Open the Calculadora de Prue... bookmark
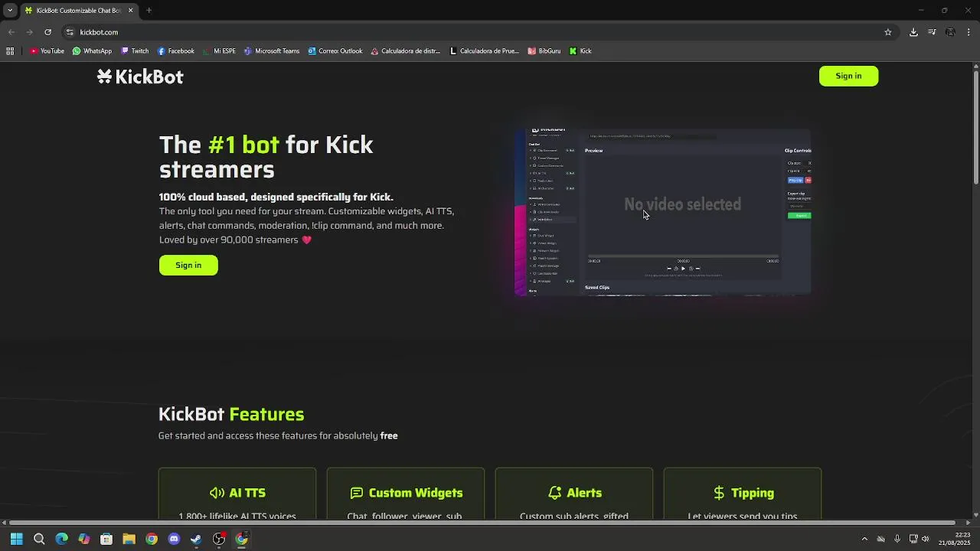This screenshot has height=551, width=980. 485,51
